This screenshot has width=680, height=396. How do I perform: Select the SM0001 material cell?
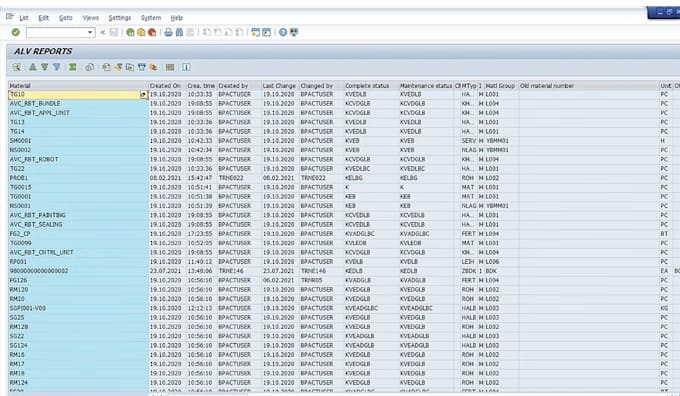[78, 141]
